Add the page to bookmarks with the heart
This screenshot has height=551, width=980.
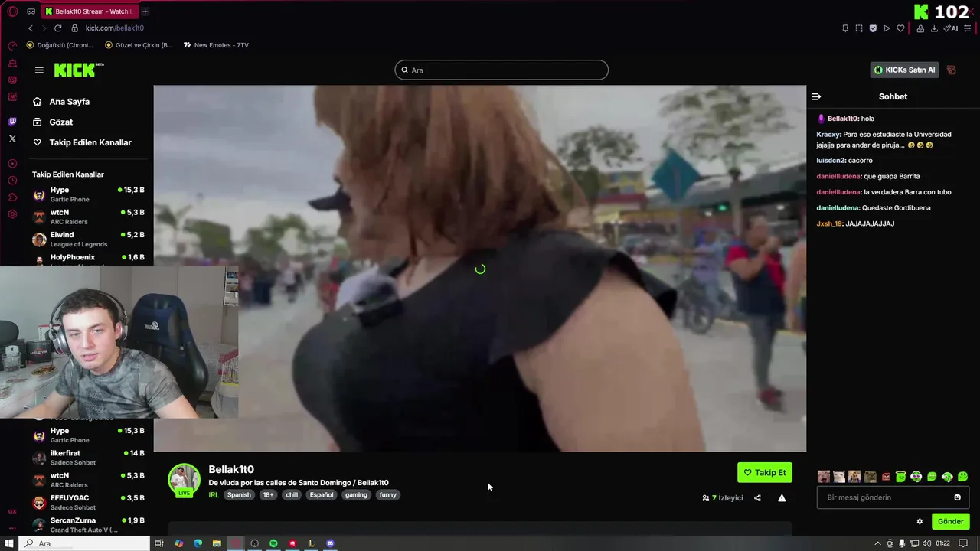point(900,28)
